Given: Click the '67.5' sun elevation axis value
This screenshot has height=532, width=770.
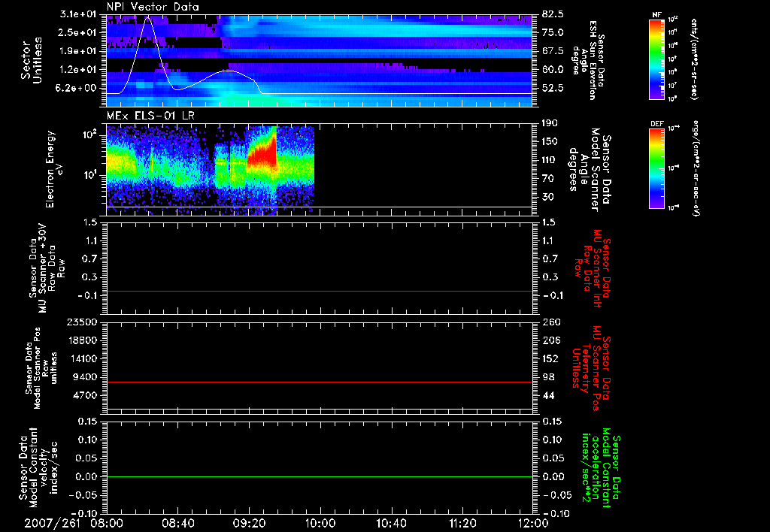Looking at the screenshot, I should pyautogui.click(x=553, y=51).
